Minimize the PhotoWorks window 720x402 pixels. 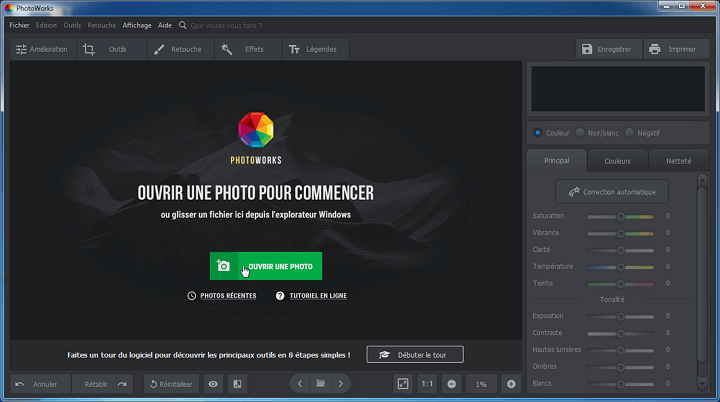tap(666, 6)
